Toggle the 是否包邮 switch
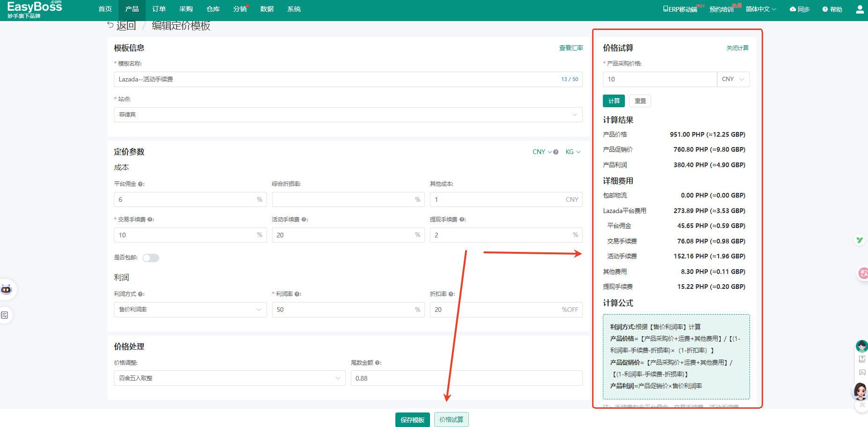 coord(151,258)
